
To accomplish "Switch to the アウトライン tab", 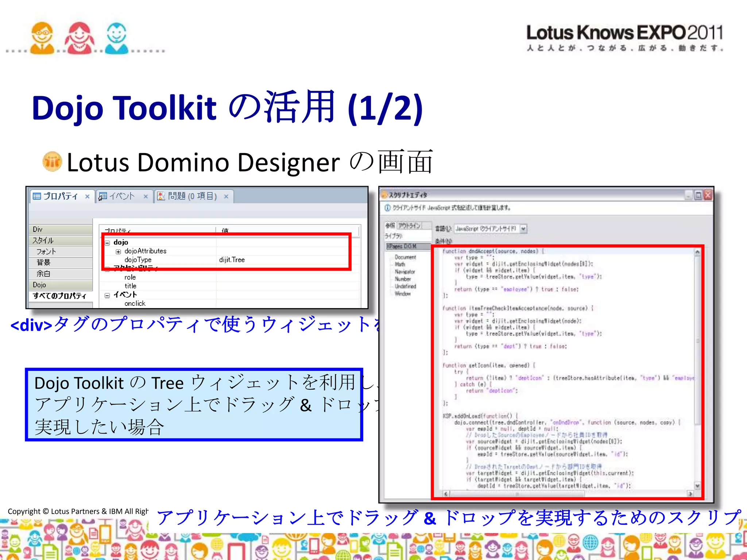I will [x=409, y=226].
